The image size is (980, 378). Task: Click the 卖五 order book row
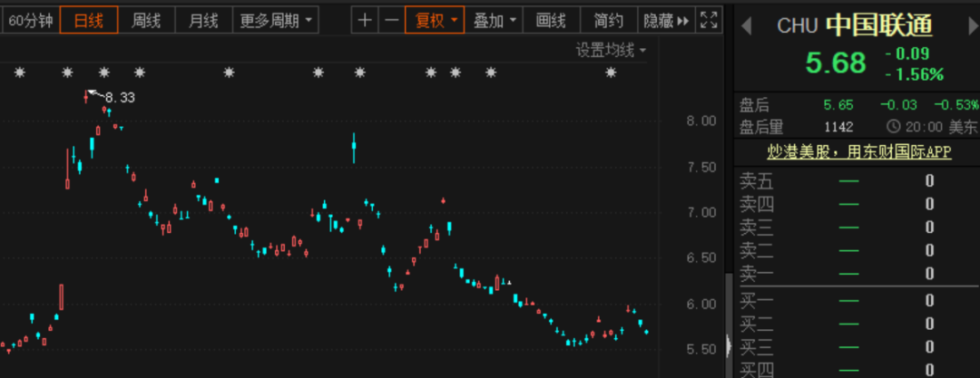(x=857, y=182)
